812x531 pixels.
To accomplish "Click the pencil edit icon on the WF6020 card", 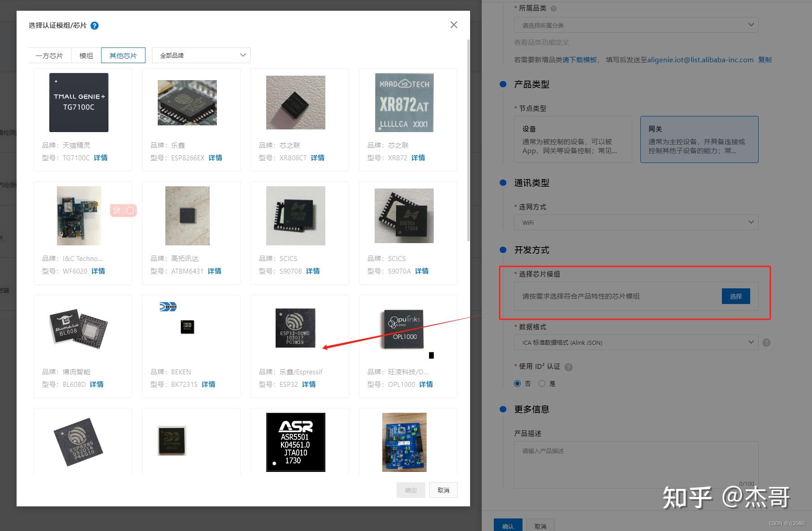I will coord(116,210).
